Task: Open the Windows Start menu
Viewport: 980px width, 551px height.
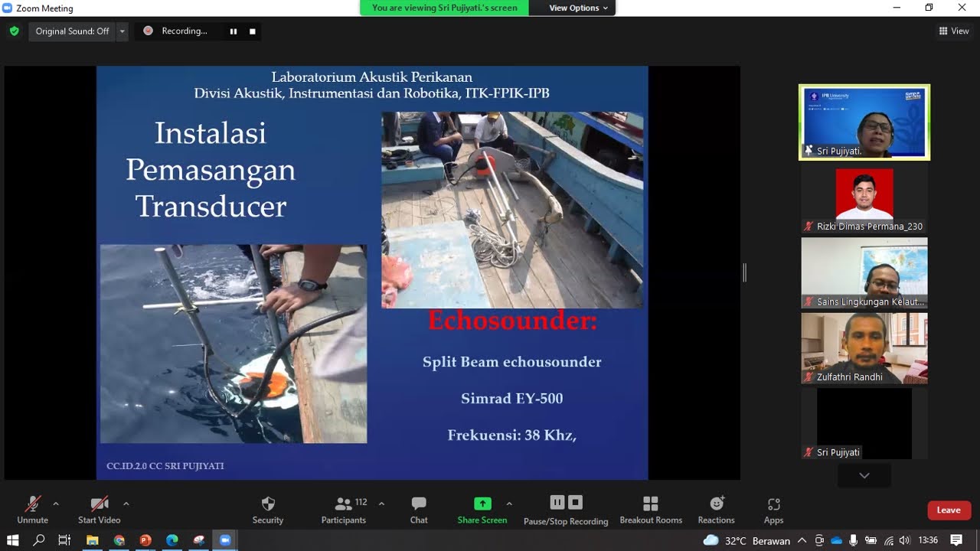Action: tap(13, 540)
